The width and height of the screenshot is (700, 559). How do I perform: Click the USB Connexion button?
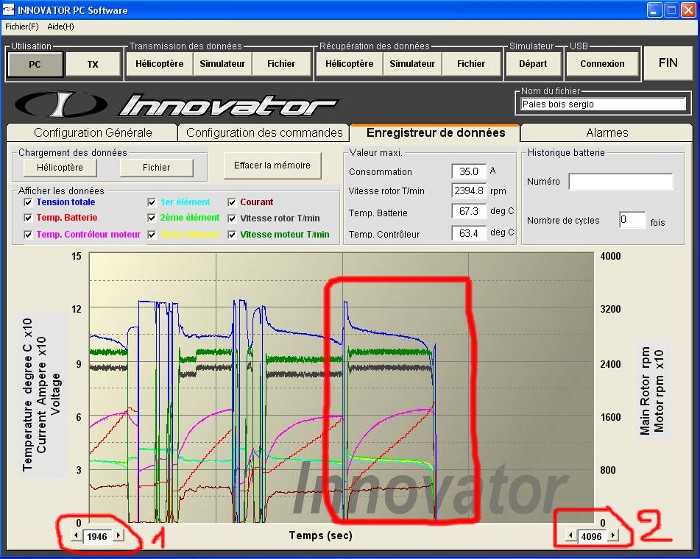point(602,64)
